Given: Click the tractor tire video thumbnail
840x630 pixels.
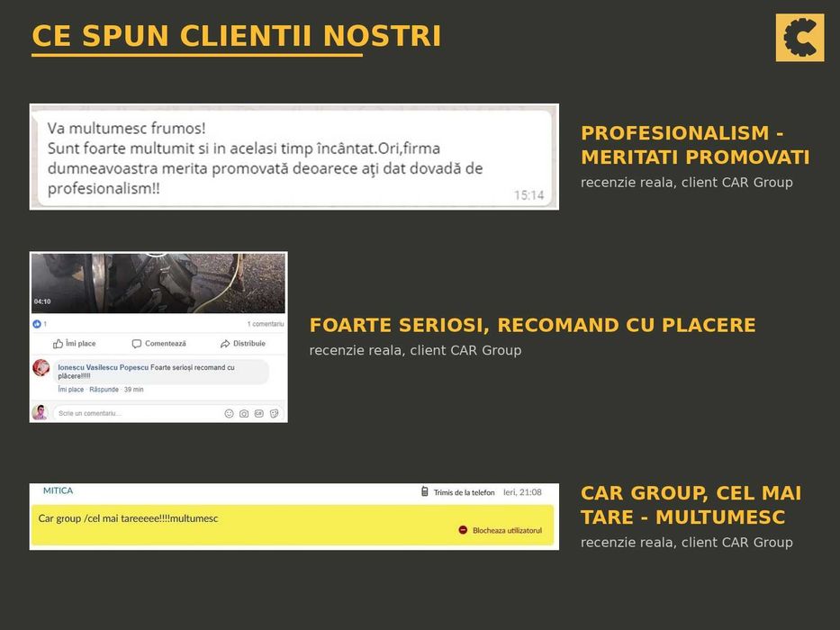Looking at the screenshot, I should pos(158,283).
